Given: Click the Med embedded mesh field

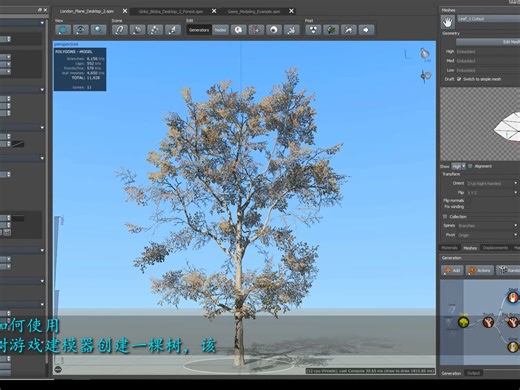Looking at the screenshot, I should coord(488,61).
